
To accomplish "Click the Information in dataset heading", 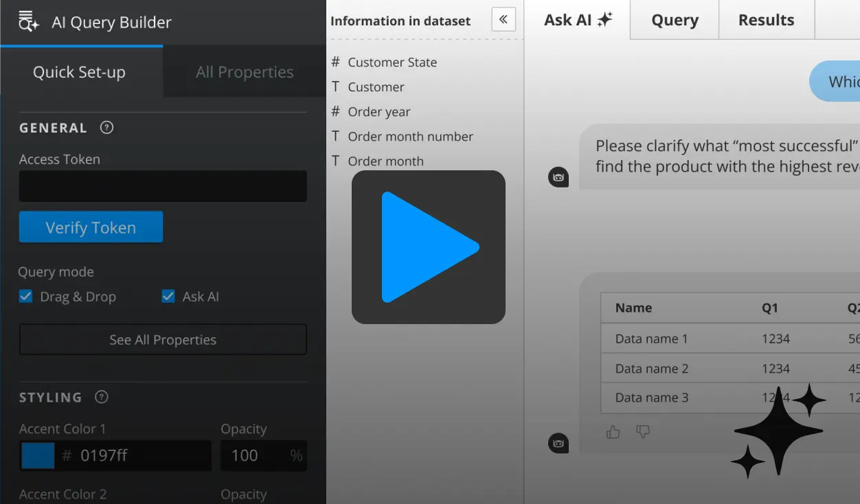I will click(x=400, y=21).
